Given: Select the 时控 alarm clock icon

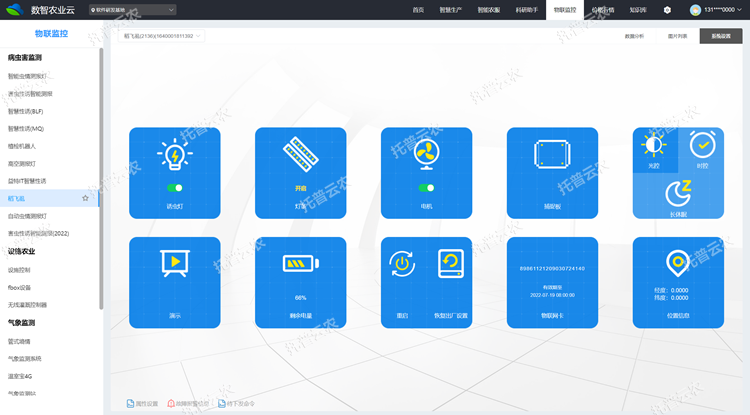Looking at the screenshot, I should [701, 146].
